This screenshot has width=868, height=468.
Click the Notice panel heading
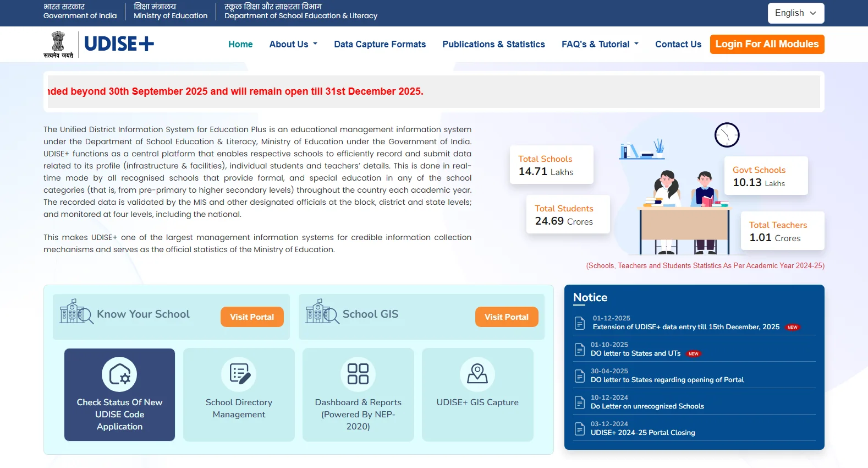click(x=590, y=297)
